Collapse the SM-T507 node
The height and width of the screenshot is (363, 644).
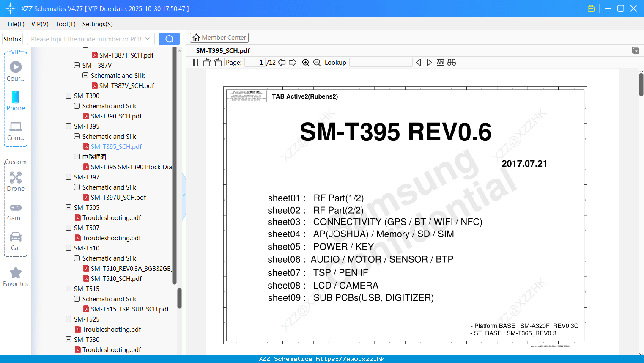tap(69, 228)
